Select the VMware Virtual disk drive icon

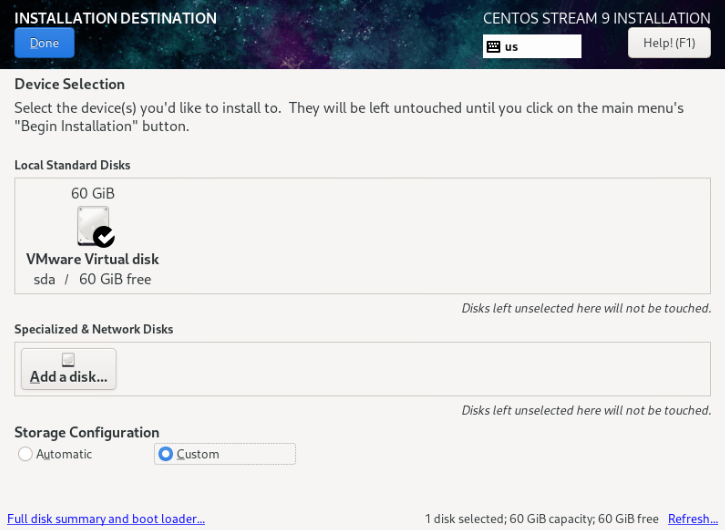93,226
